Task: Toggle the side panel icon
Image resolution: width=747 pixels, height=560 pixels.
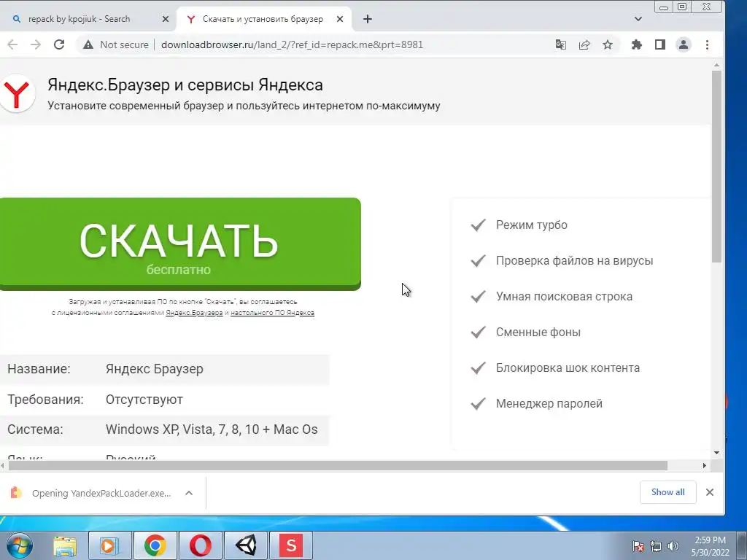Action: tap(659, 44)
